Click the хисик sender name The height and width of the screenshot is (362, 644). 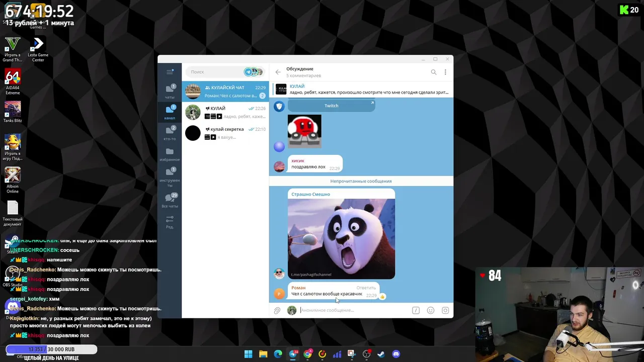pos(298,161)
